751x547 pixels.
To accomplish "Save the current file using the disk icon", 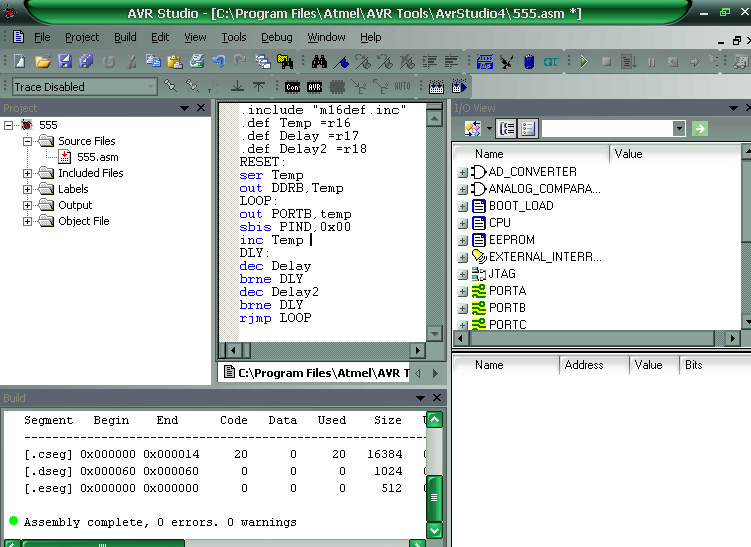I will (x=65, y=61).
